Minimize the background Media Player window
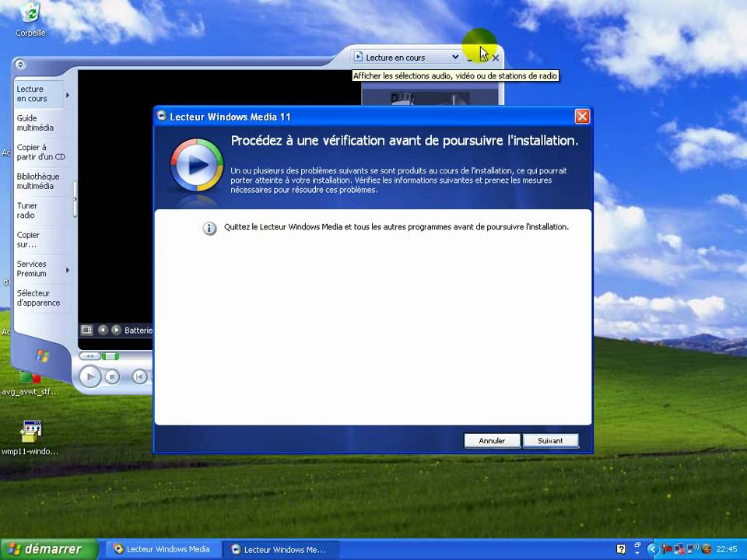 tap(470, 58)
